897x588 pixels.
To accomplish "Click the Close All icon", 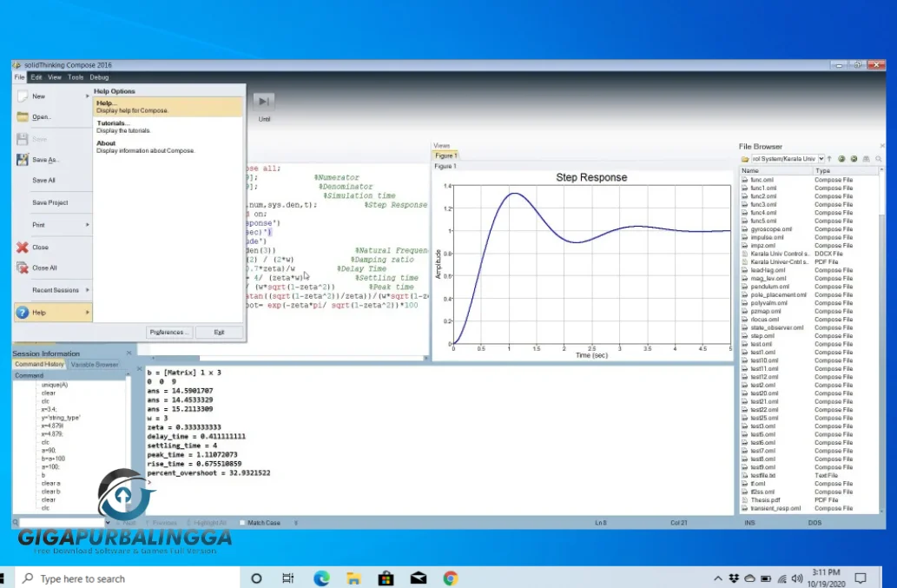I will (x=23, y=268).
